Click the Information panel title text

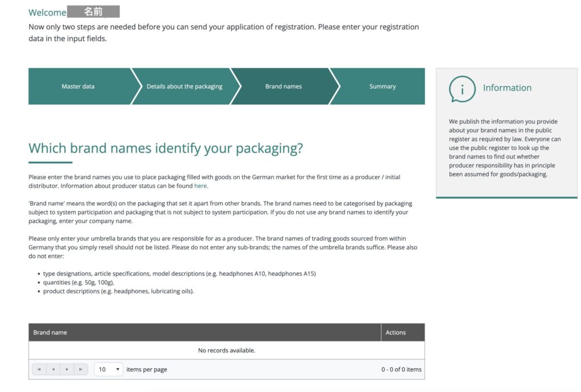point(507,88)
